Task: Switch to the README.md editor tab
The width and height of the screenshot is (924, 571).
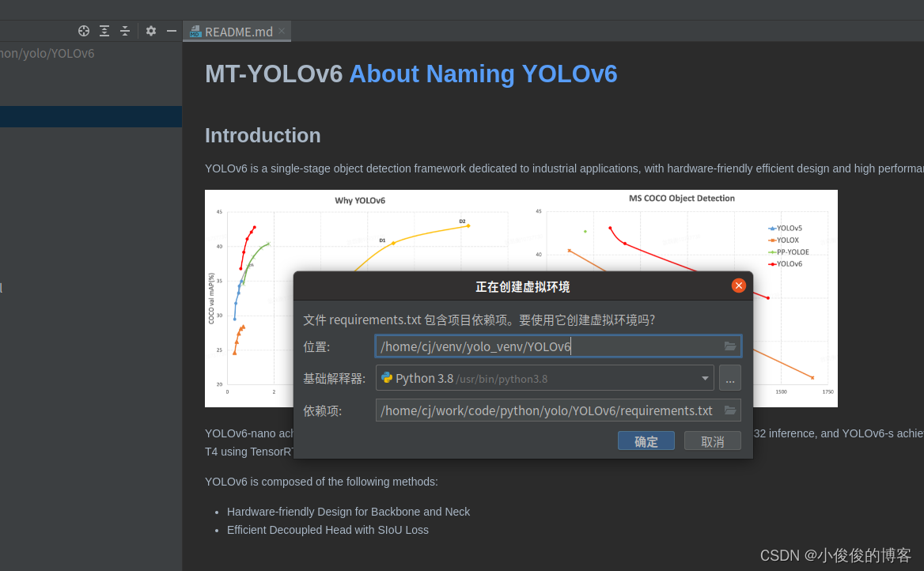Action: pyautogui.click(x=237, y=32)
